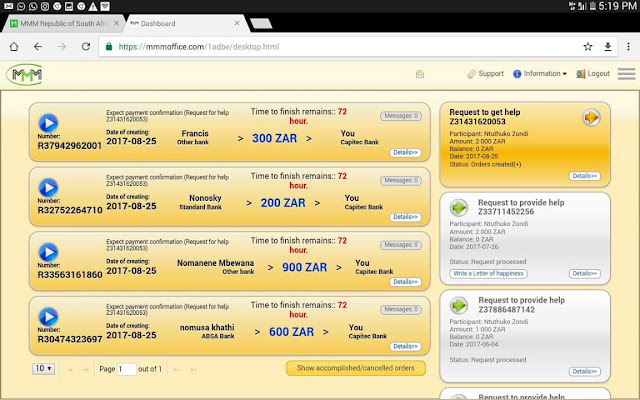Close the Dashboard tab
The width and height of the screenshot is (640, 400).
(x=237, y=23)
